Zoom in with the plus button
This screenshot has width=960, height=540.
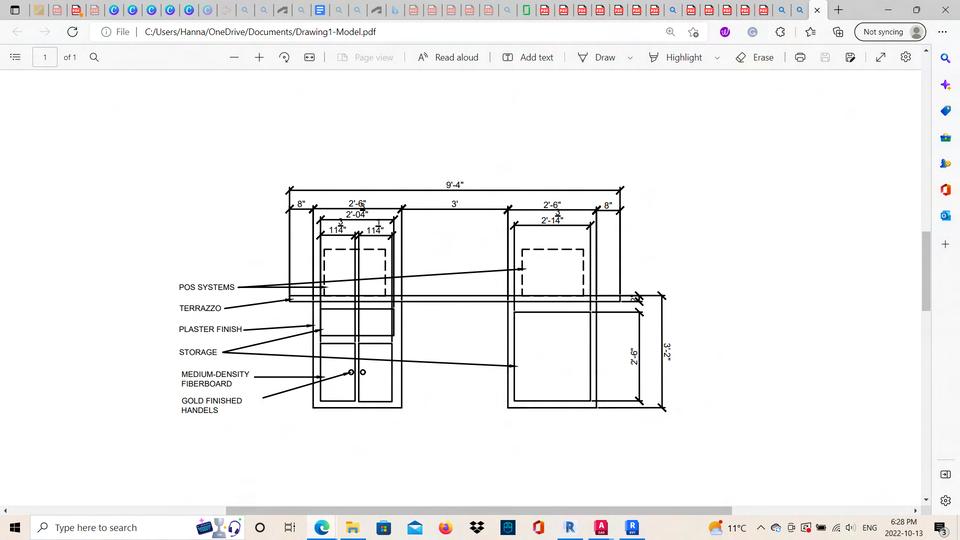[259, 57]
